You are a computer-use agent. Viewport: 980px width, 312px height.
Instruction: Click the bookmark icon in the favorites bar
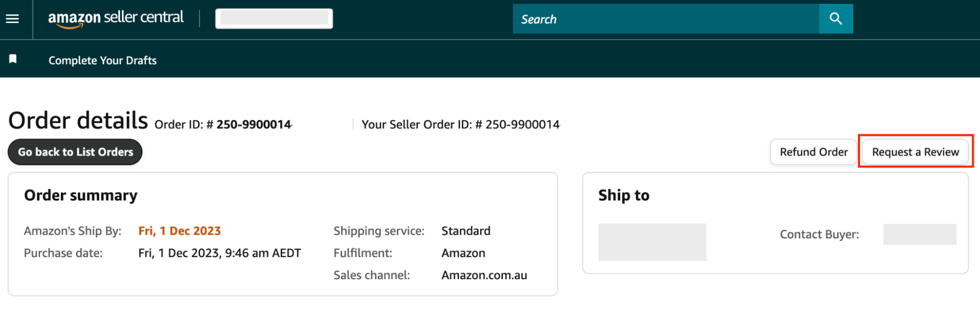pyautogui.click(x=13, y=59)
